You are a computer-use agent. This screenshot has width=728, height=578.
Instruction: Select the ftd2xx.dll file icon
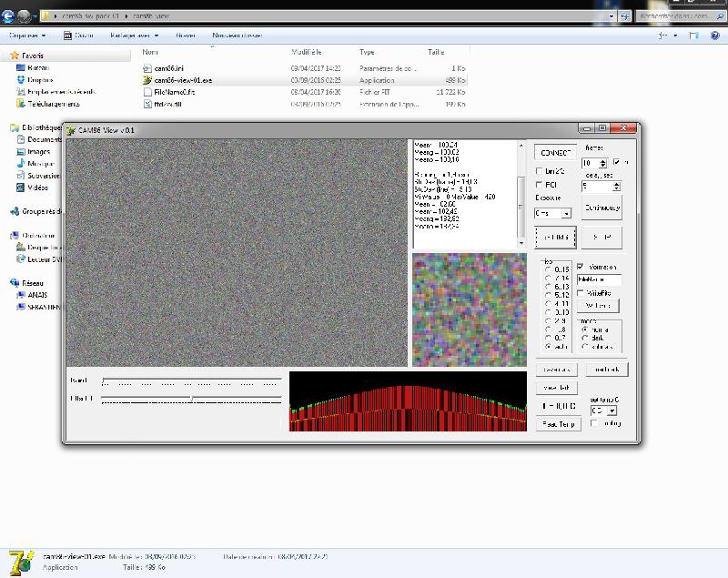tap(147, 104)
